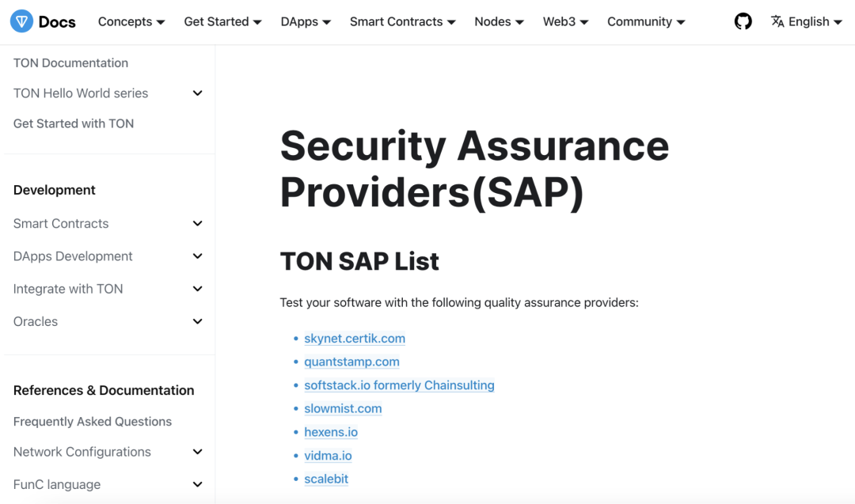Expand the Smart Contracts sidebar section
Image resolution: width=855 pixels, height=504 pixels.
point(197,223)
